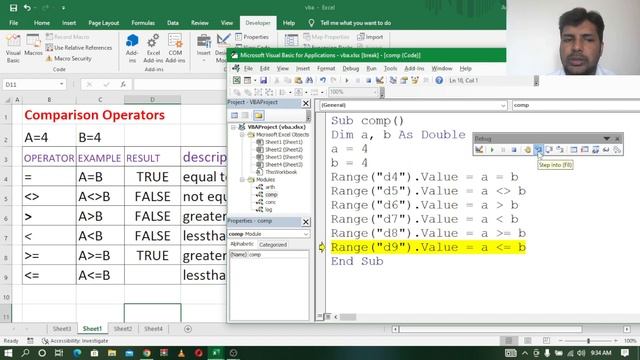Open the Tools menu in VBA editor
Viewport: 640px width, 360px height.
pyautogui.click(x=390, y=69)
